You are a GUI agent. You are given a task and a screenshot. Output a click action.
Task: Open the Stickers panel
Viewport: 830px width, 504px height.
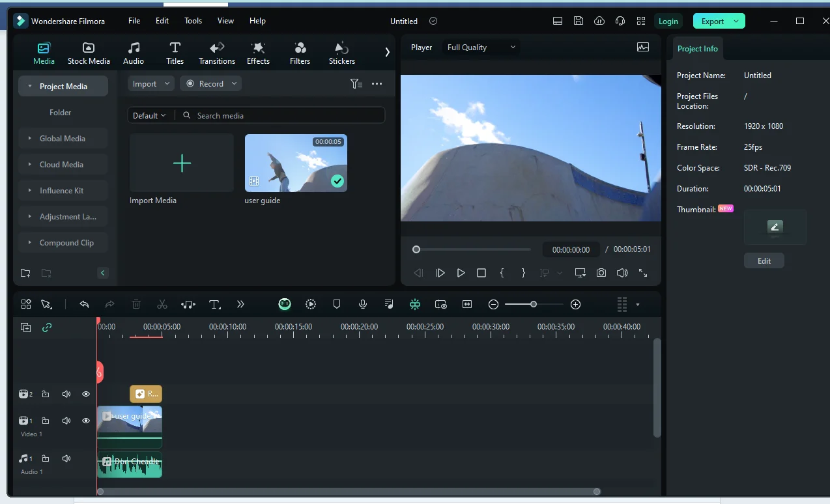pyautogui.click(x=341, y=53)
